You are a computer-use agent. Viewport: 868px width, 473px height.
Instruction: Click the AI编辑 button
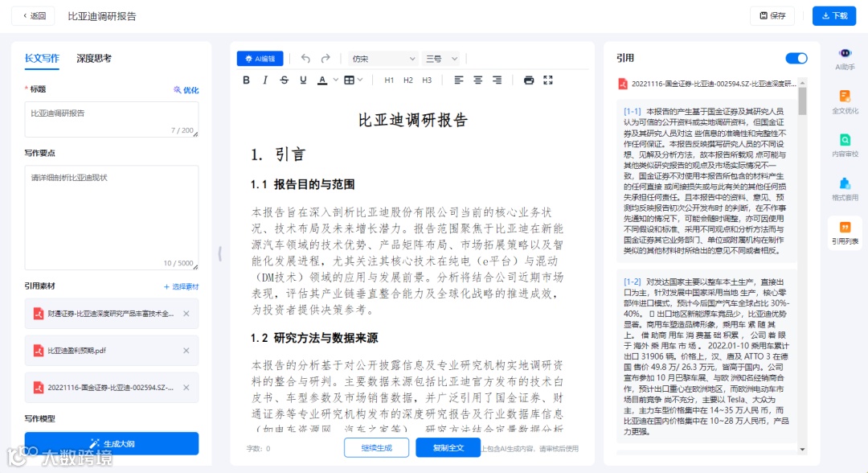point(260,59)
